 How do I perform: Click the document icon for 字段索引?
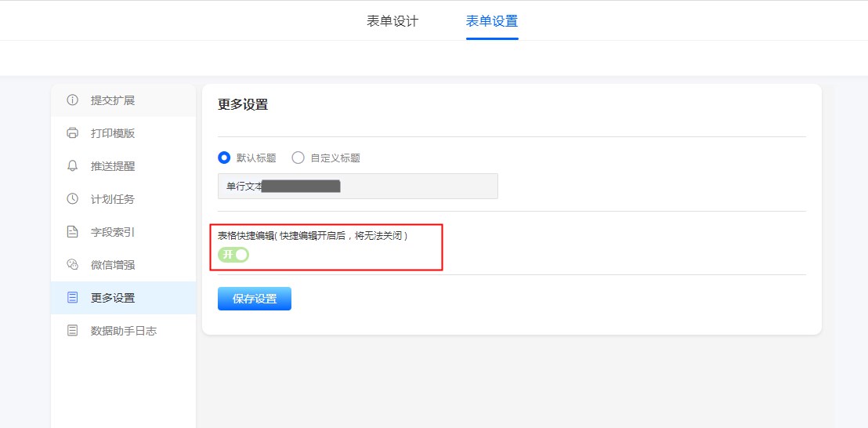pyautogui.click(x=73, y=232)
